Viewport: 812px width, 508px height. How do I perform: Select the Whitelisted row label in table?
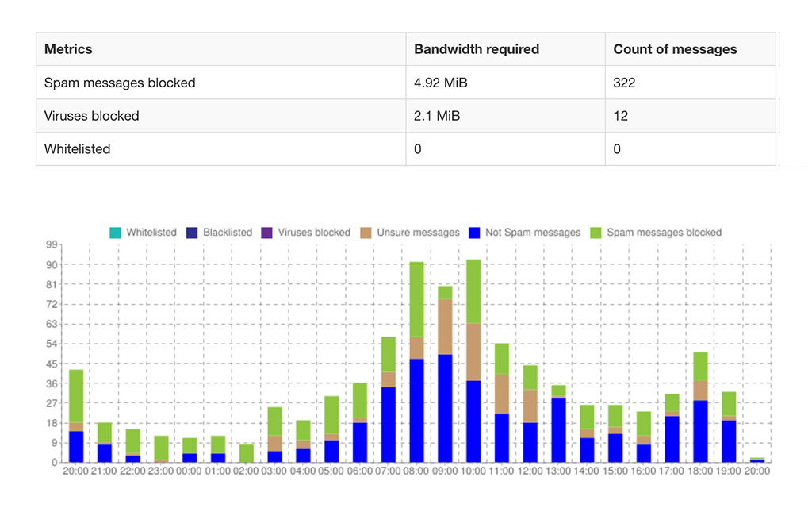[x=77, y=149]
